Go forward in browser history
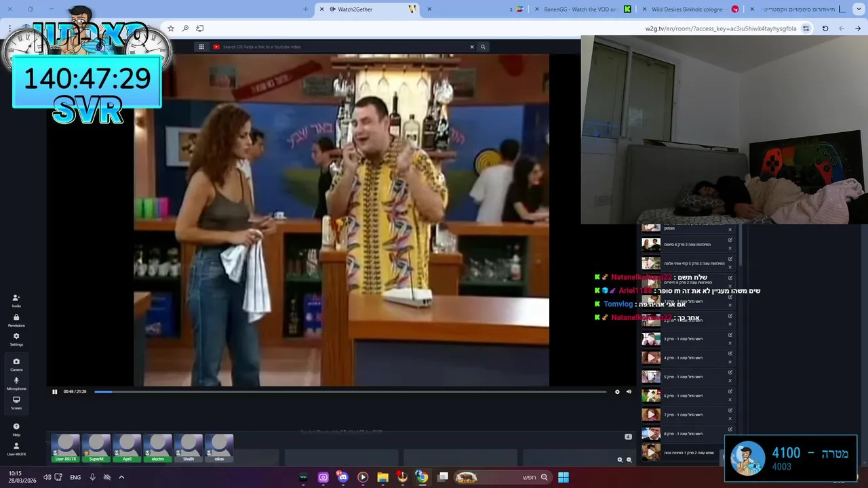 click(x=842, y=28)
